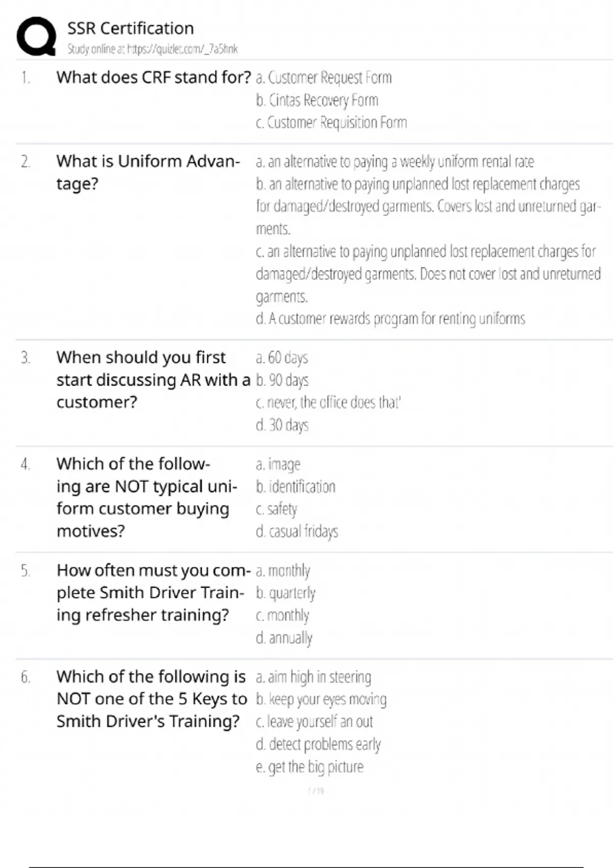Select answer 'Customer Request Form'
This screenshot has width=613, height=868.
pos(323,78)
